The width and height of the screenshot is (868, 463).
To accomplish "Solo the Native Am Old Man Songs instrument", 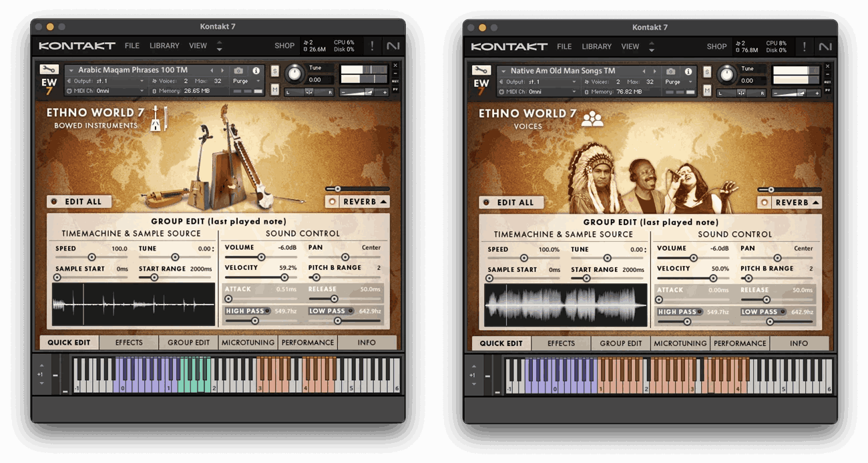I will tap(707, 71).
